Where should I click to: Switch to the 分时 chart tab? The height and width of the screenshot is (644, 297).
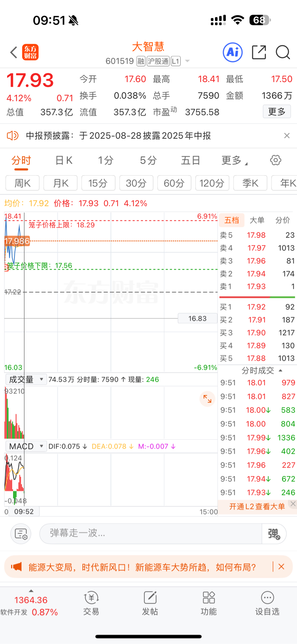pos(21,161)
